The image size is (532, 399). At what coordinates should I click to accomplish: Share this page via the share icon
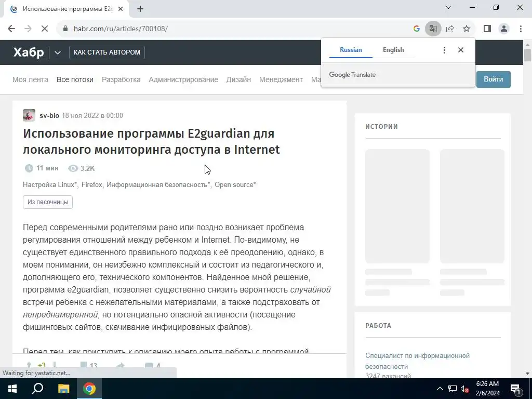pos(450,29)
